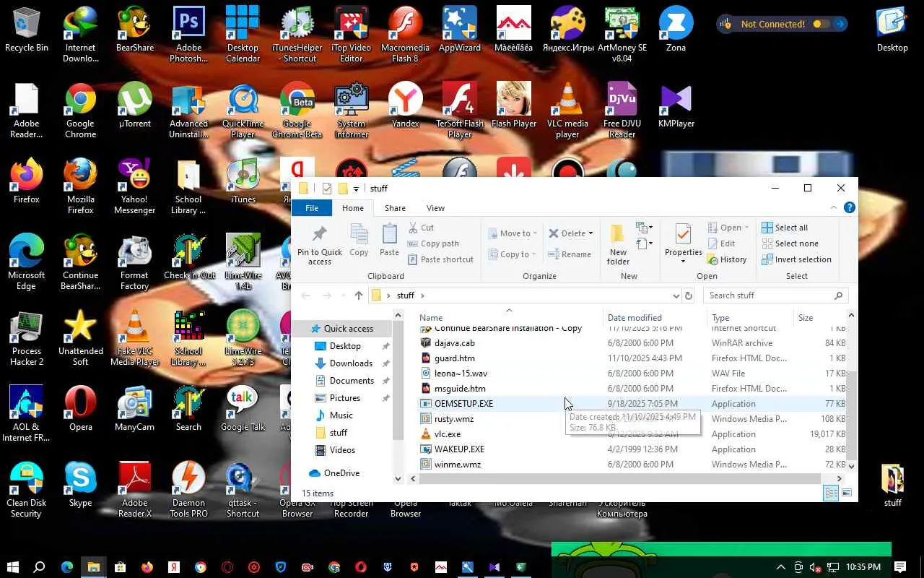Open Microsoft Edge from the taskbar
924x578 pixels.
[x=66, y=567]
